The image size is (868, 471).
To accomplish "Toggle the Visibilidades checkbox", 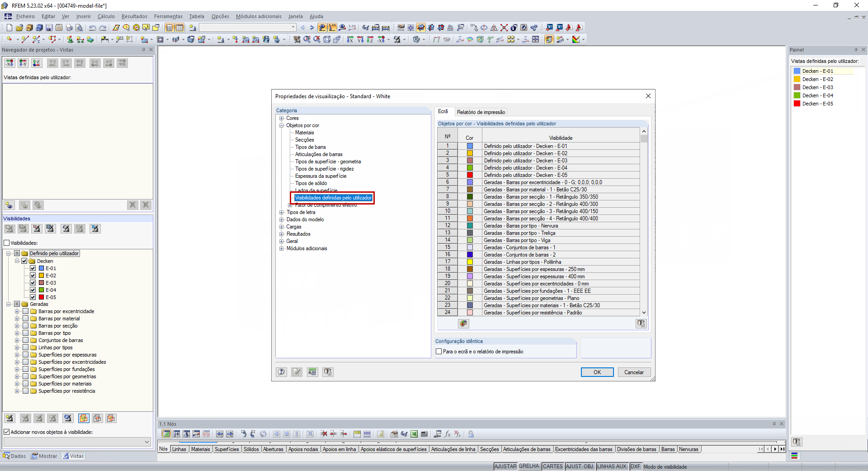I will click(x=7, y=243).
